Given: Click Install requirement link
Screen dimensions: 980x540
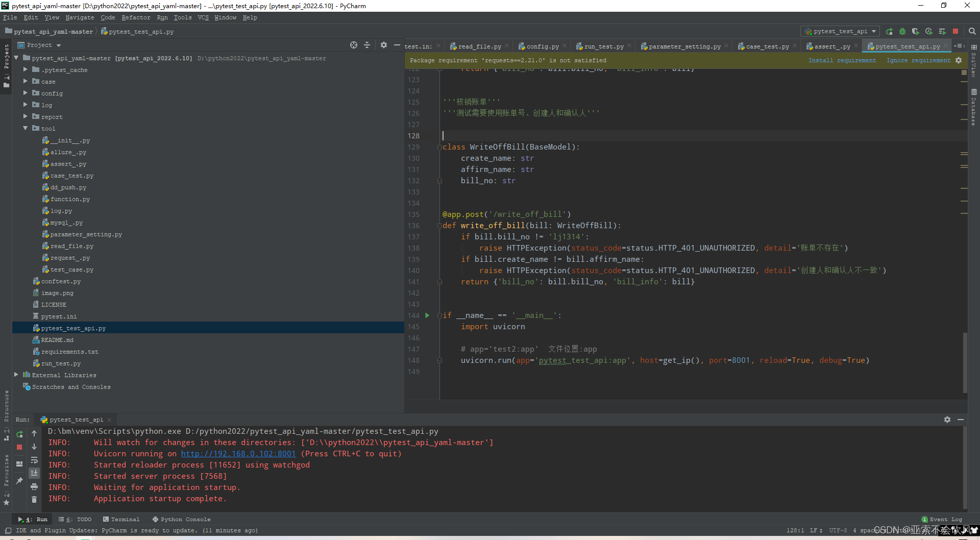Looking at the screenshot, I should click(x=842, y=60).
